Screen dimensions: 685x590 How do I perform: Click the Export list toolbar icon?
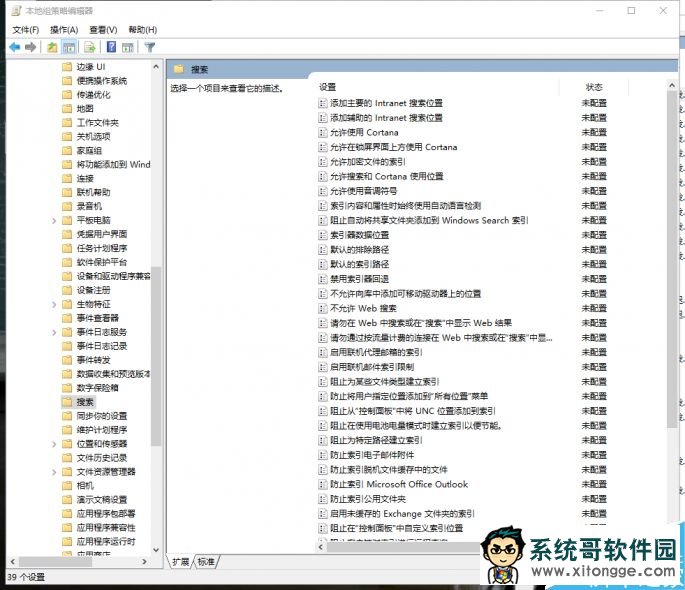tap(90, 47)
